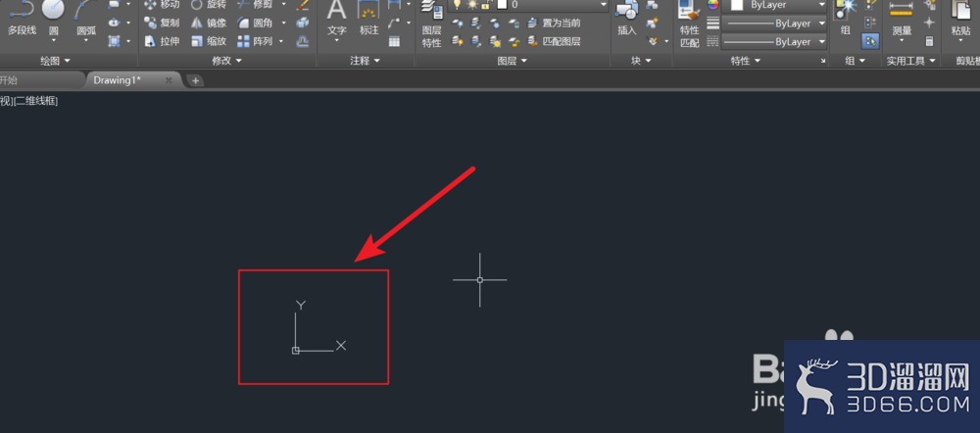The image size is (980, 433).
Task: Toggle the layer on/off lightbulb icon
Action: pos(457,4)
